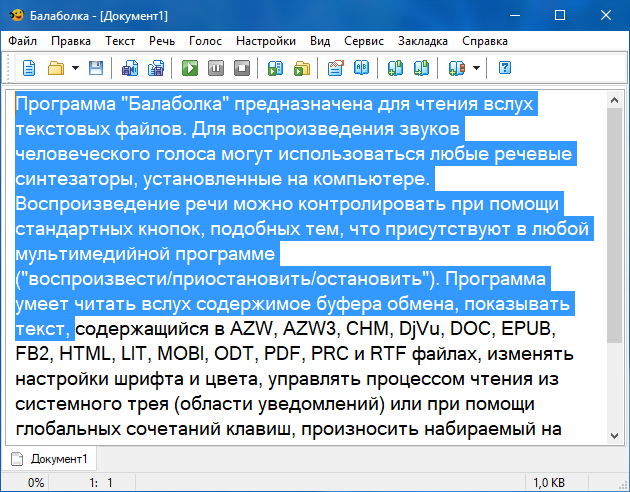Click the Open file folder icon

pos(55,68)
